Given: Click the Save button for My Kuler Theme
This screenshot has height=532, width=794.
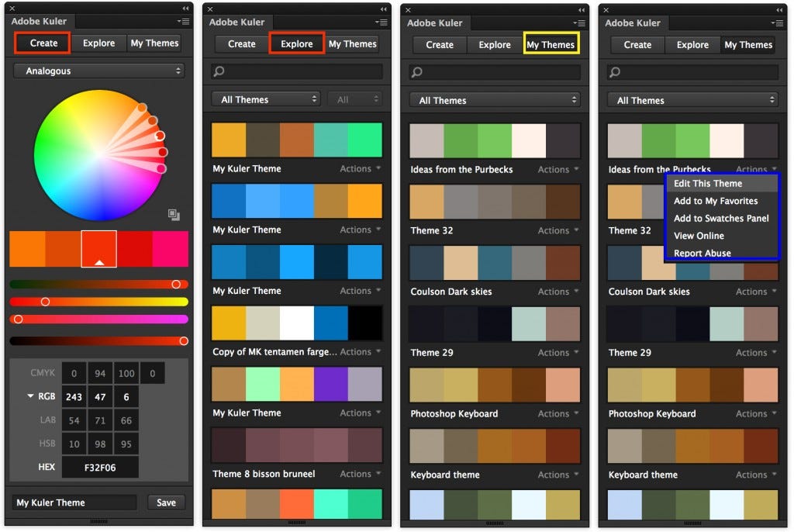Looking at the screenshot, I should coord(166,502).
